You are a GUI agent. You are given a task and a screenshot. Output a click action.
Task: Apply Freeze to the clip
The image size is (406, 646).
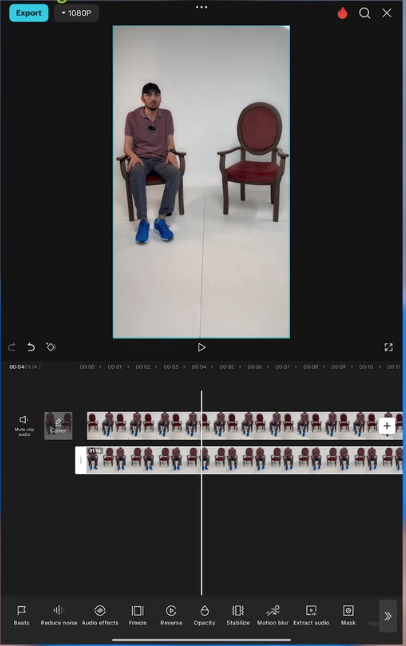click(138, 616)
